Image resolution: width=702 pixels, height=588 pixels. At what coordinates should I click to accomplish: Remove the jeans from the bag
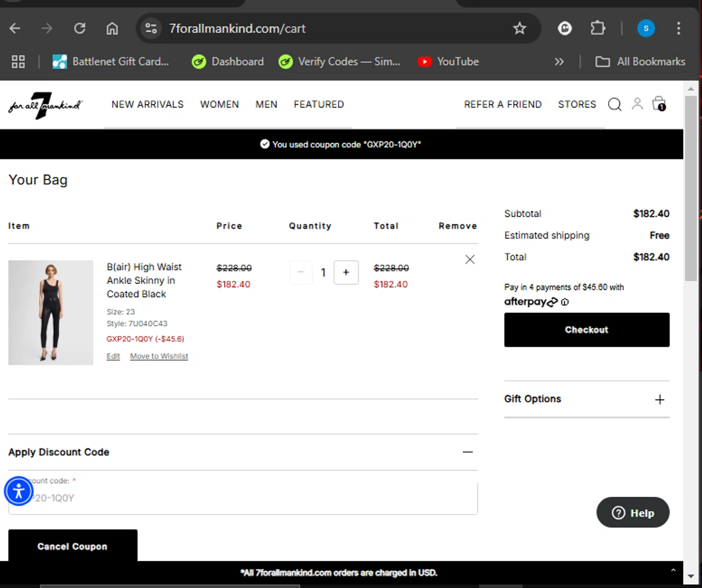tap(470, 260)
